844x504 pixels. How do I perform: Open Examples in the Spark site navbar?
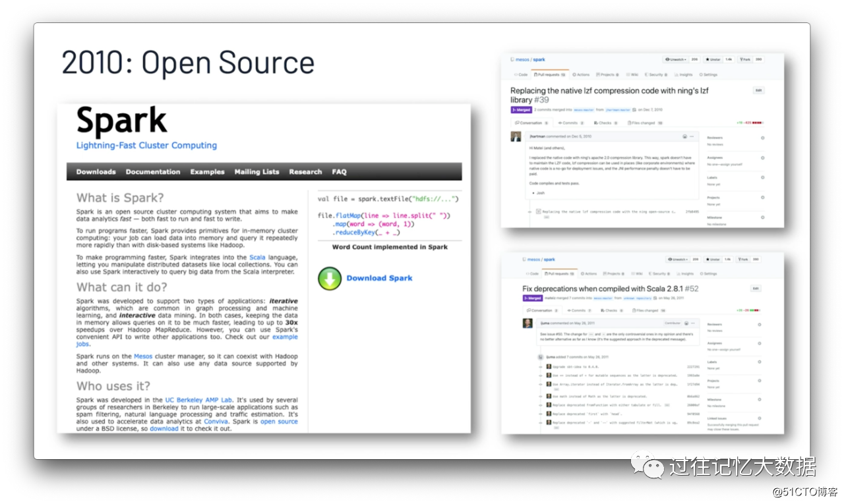208,172
